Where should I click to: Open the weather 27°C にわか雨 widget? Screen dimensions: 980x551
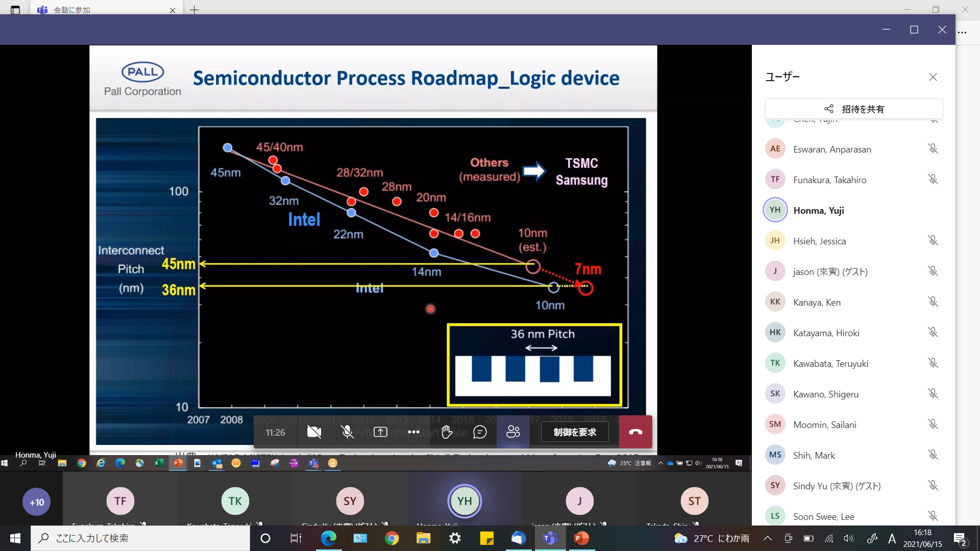(x=712, y=538)
